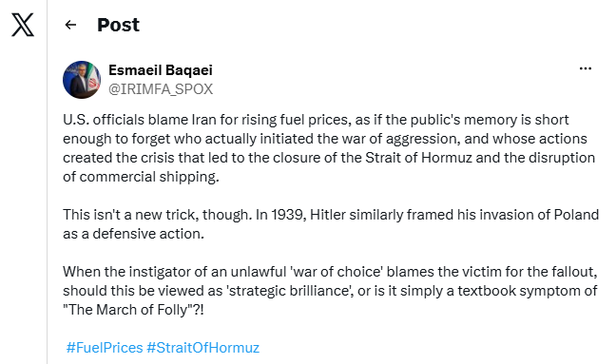The image size is (616, 364).
Task: Go back using the left arrow
Action: (x=70, y=25)
